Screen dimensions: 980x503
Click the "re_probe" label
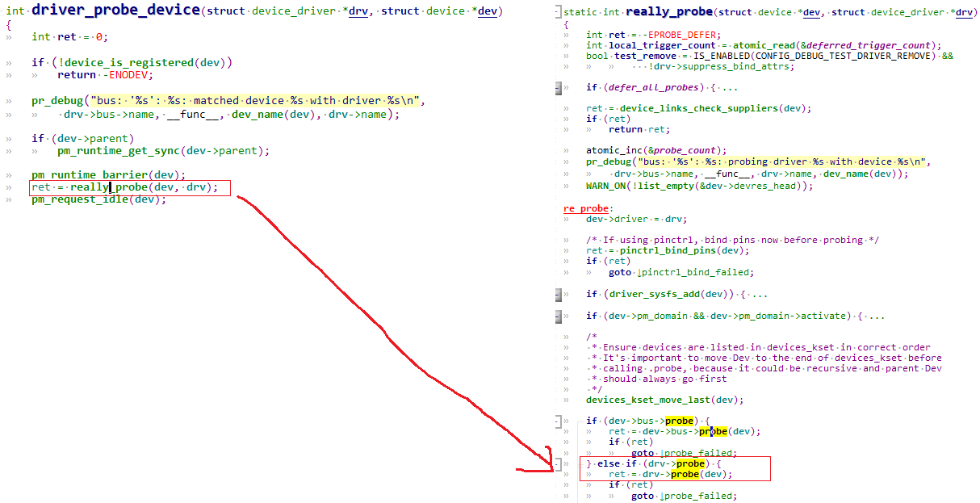point(585,208)
